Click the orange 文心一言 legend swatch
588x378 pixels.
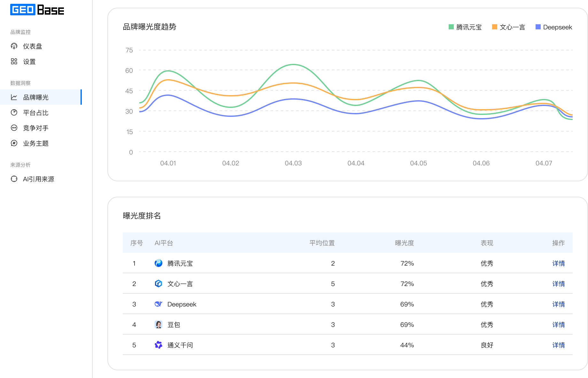tap(495, 27)
